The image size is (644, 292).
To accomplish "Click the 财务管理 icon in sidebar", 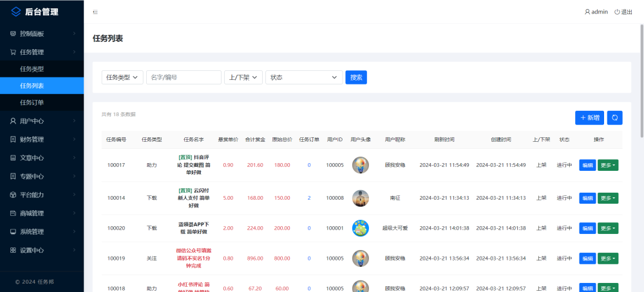I will [x=13, y=139].
